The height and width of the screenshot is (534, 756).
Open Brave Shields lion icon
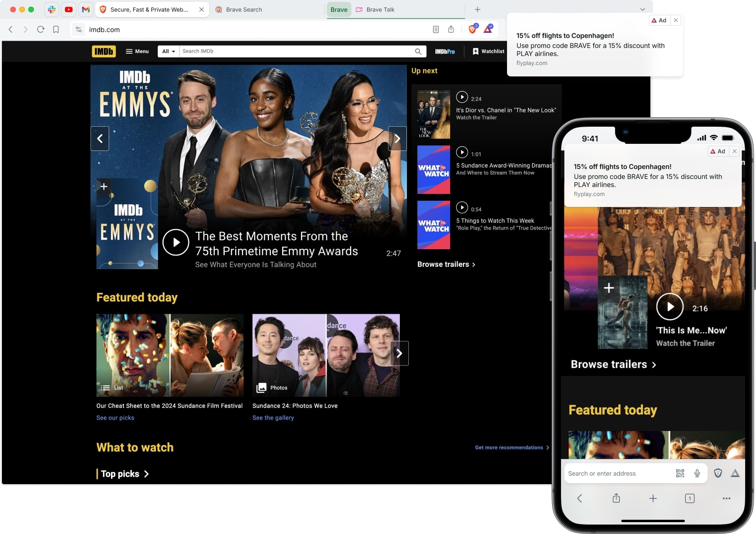(x=472, y=29)
